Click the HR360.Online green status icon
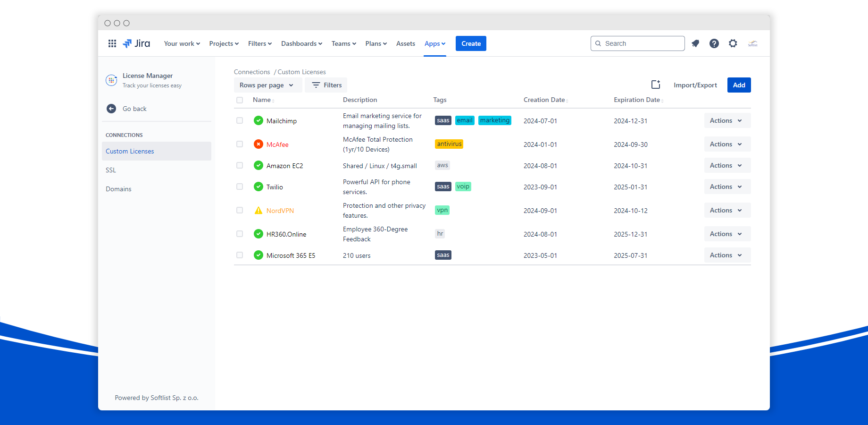 [259, 234]
